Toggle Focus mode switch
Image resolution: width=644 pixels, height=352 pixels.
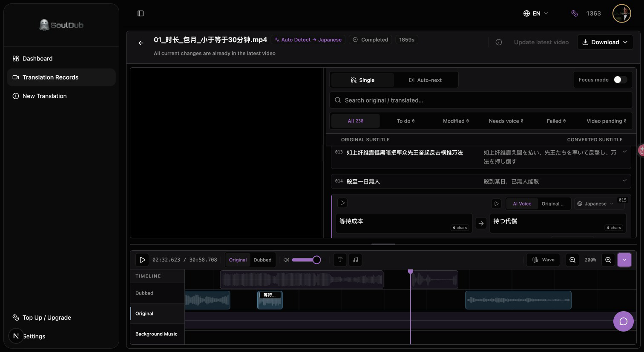point(620,80)
